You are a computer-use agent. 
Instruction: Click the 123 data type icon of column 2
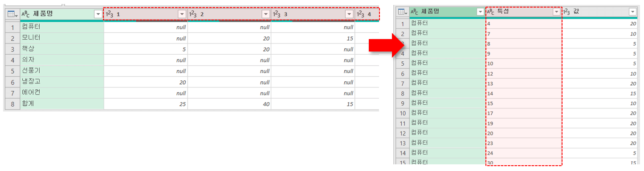coord(193,14)
